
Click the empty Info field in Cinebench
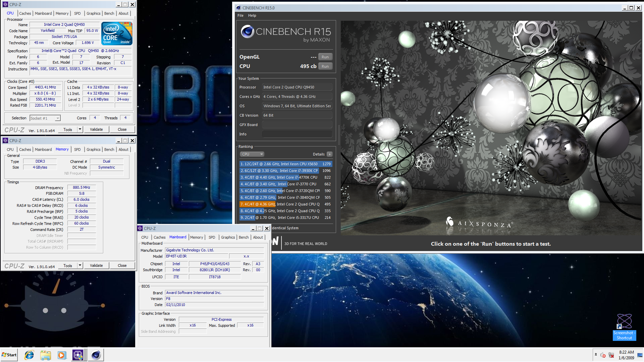pyautogui.click(x=297, y=134)
